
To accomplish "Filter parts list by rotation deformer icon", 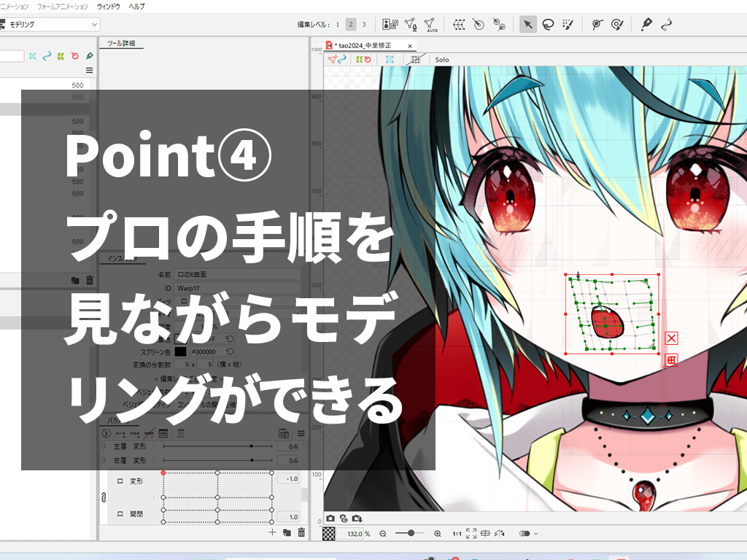I will click(x=75, y=56).
